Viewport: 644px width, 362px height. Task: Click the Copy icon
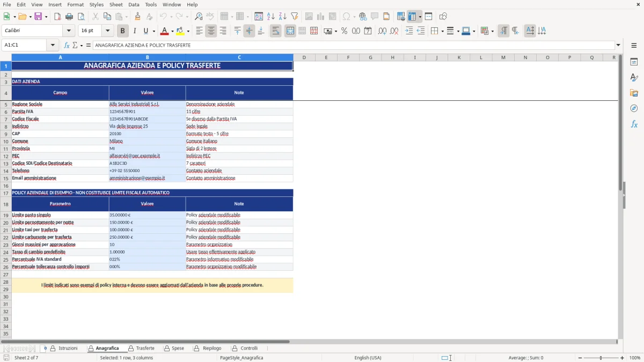[x=107, y=17]
